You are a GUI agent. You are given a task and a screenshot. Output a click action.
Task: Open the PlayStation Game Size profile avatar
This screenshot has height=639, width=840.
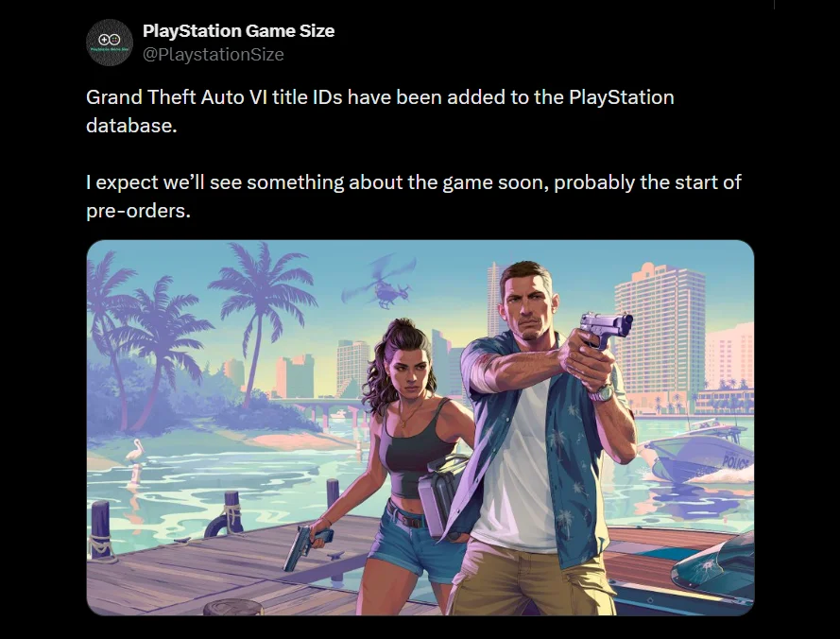coord(110,43)
